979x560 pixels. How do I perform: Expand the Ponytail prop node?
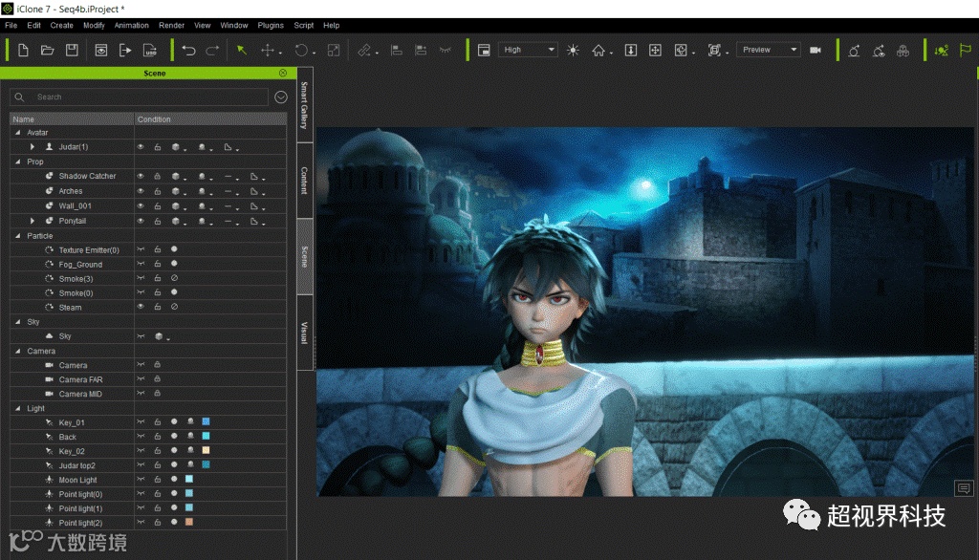[33, 221]
